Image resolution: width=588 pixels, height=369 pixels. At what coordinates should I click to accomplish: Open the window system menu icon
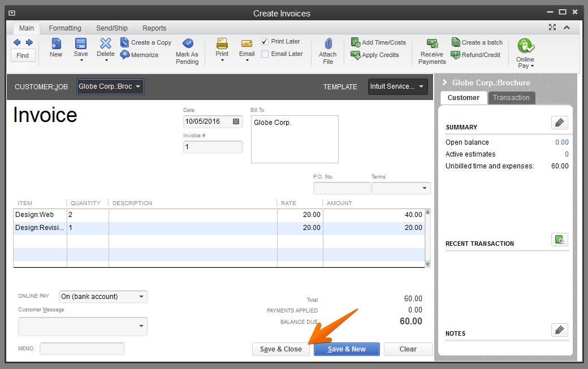pos(12,13)
